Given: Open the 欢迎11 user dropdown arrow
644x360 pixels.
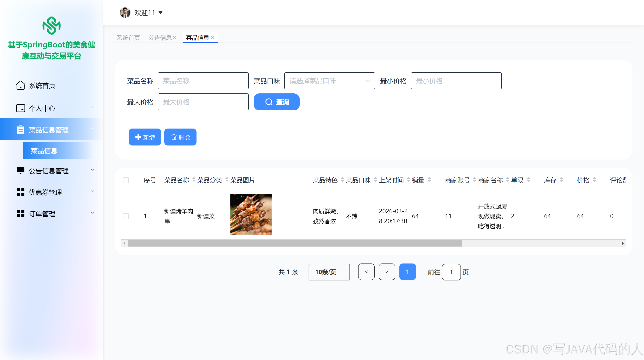Looking at the screenshot, I should coord(161,13).
